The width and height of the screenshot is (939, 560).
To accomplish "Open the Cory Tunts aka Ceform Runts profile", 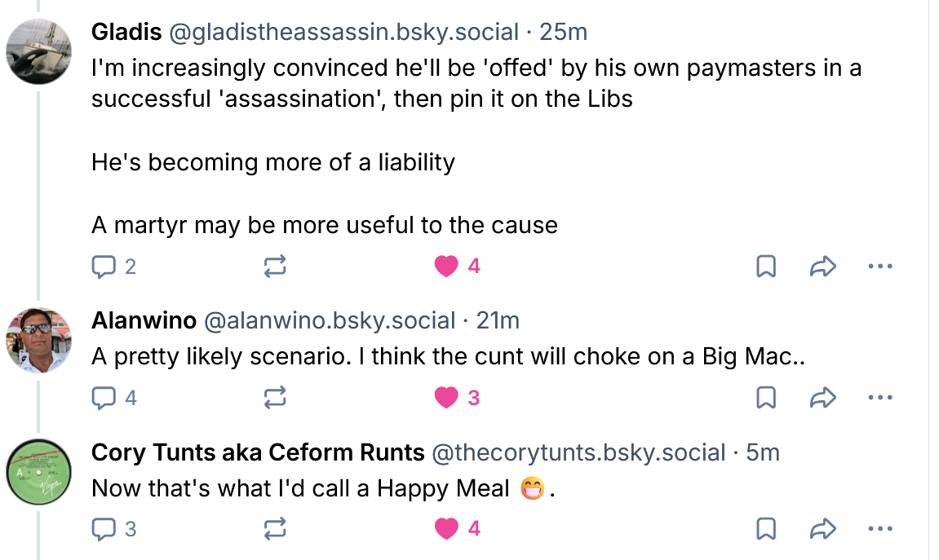I will point(258,452).
